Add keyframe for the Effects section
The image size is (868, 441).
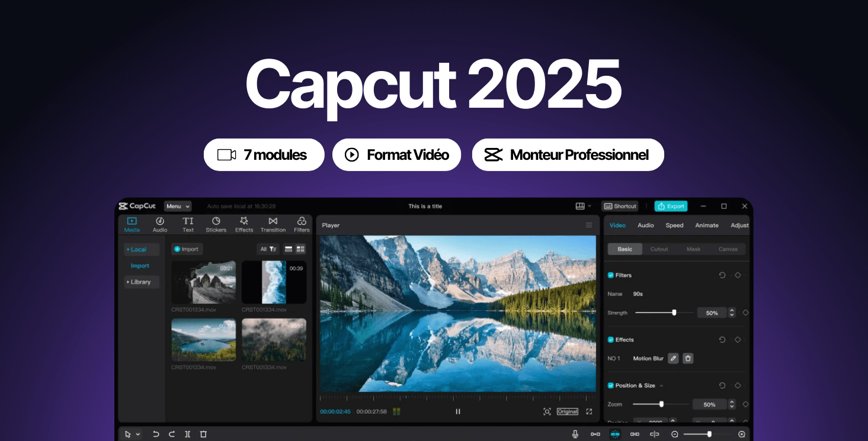tap(738, 340)
